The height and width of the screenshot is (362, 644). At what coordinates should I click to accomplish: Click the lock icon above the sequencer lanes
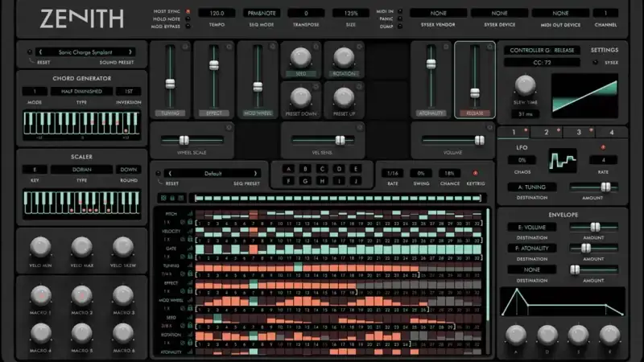(172, 198)
